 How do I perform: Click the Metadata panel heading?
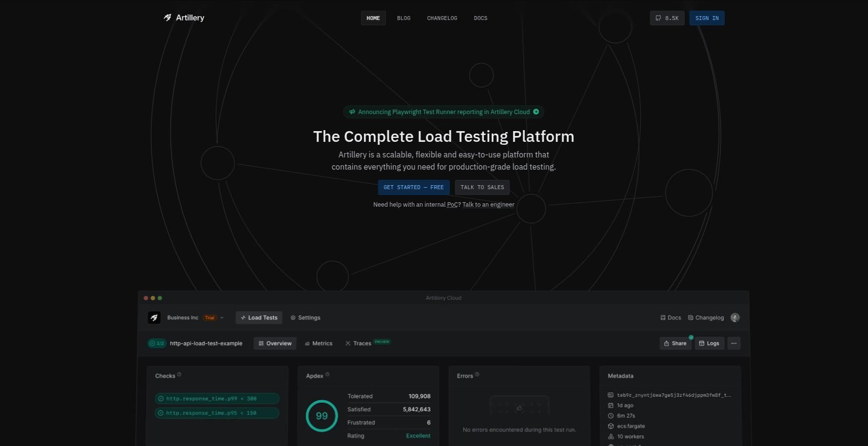(x=620, y=376)
